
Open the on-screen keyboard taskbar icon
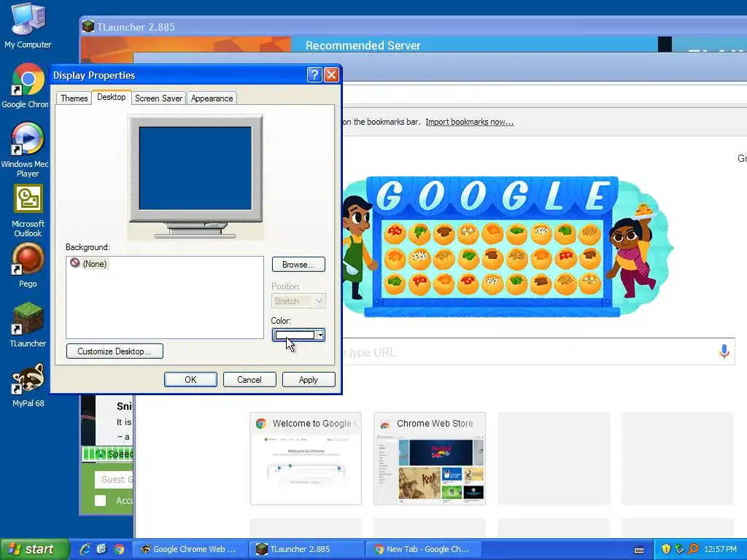pos(639,550)
